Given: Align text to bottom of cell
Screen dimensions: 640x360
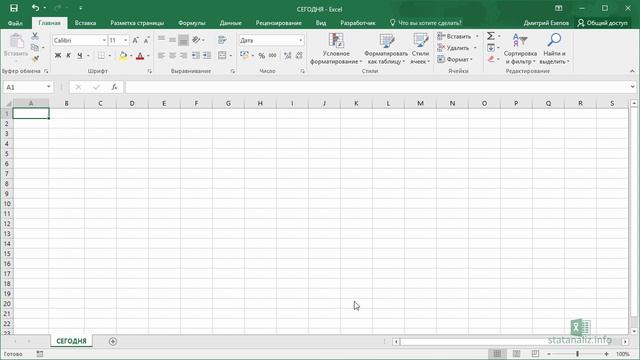Looking at the screenshot, I should click(x=183, y=40).
